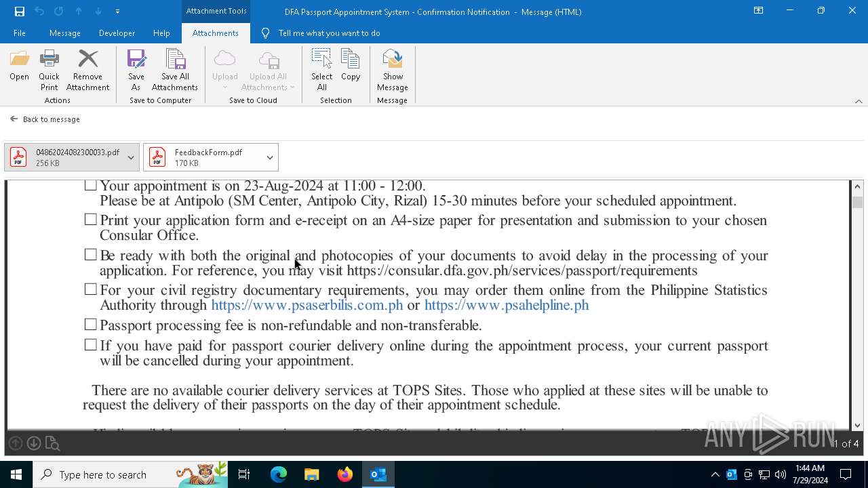The image size is (868, 488).
Task: Open Ribbon Display Options
Action: coord(758,11)
